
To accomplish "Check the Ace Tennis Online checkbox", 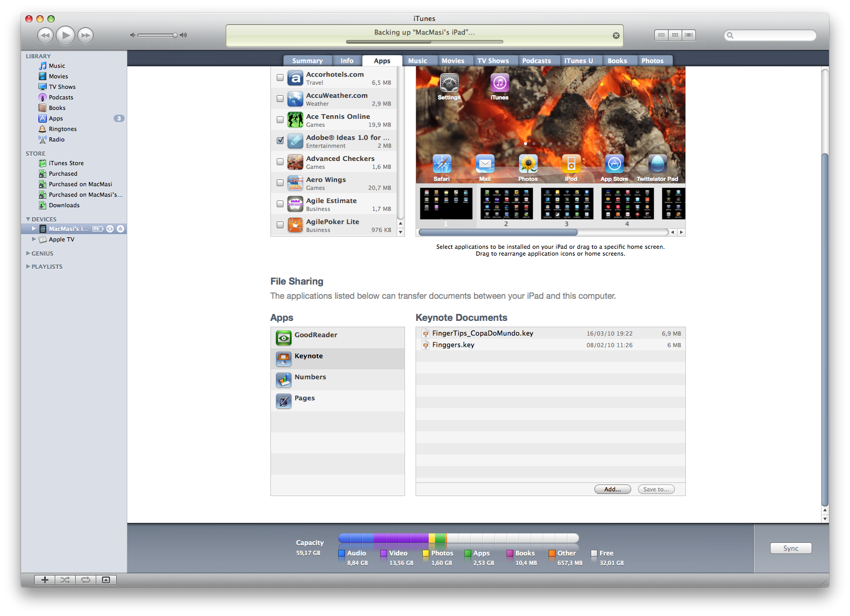I will (x=280, y=120).
